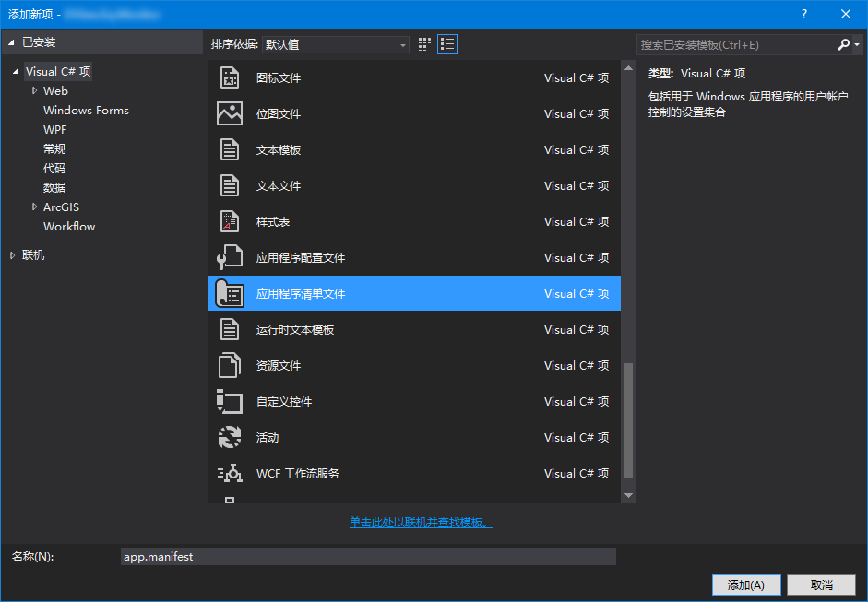Select Windows Forms category
Viewport: 868px width, 602px height.
[x=86, y=110]
